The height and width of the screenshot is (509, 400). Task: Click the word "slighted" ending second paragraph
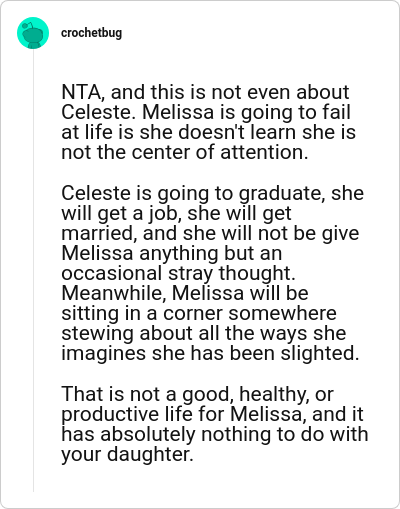320,353
